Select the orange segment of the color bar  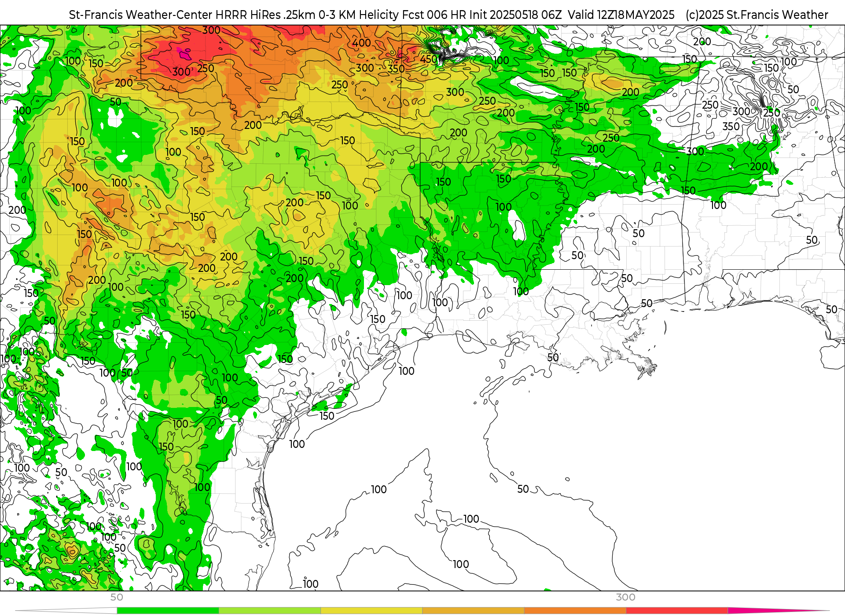[x=575, y=611]
